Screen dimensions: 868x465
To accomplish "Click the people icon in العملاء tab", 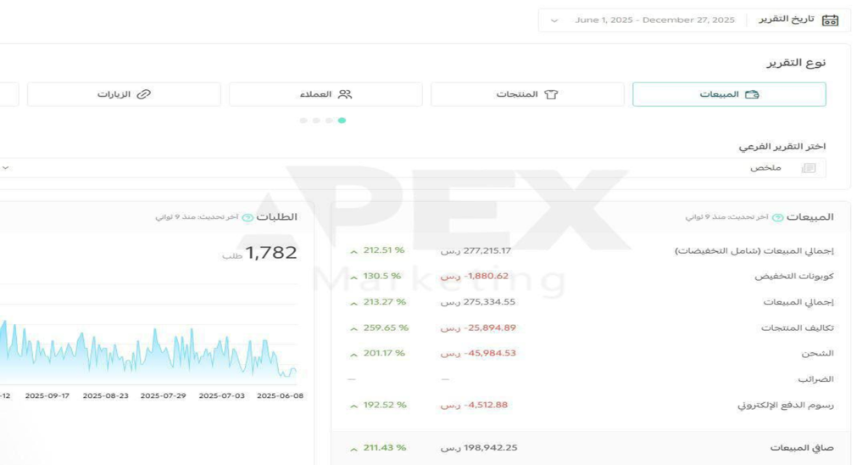I will (x=345, y=94).
